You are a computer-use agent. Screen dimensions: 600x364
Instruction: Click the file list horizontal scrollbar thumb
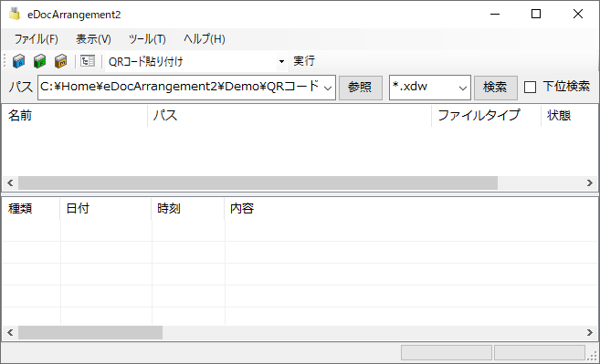tap(258, 183)
